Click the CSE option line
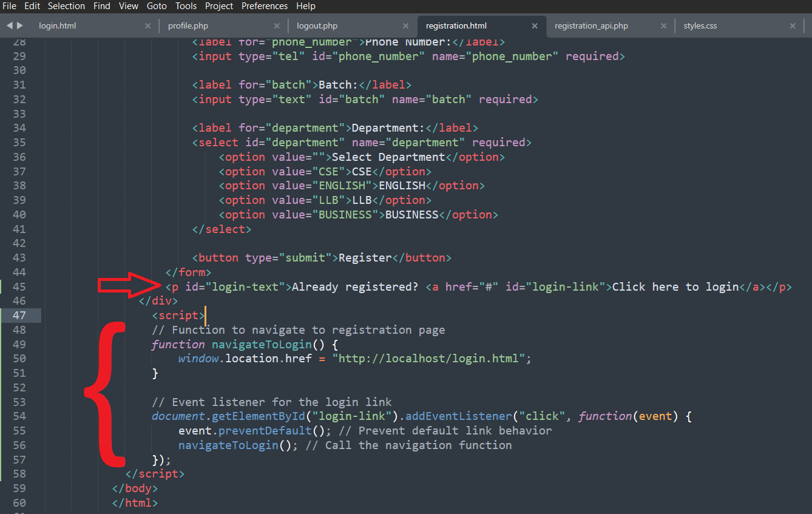The image size is (812, 514). point(325,172)
